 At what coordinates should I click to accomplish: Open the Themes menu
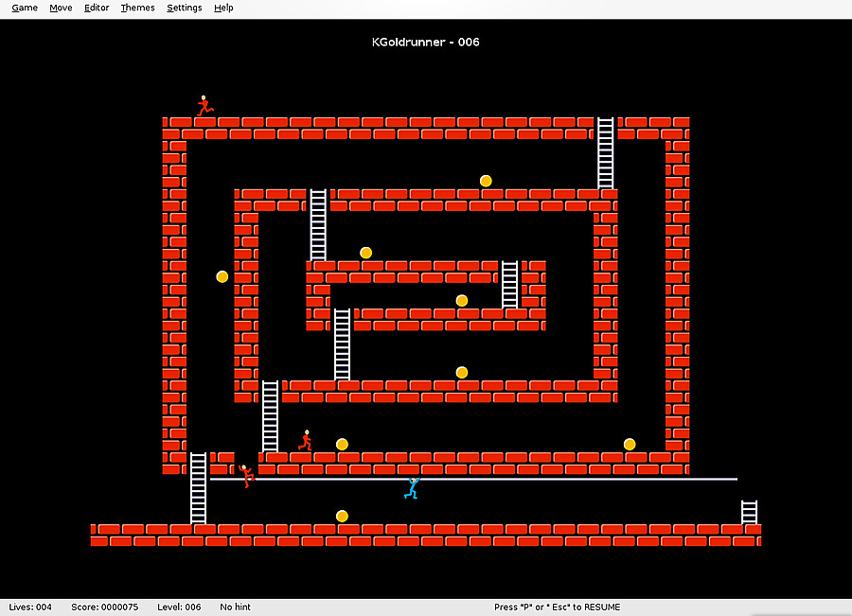[137, 8]
